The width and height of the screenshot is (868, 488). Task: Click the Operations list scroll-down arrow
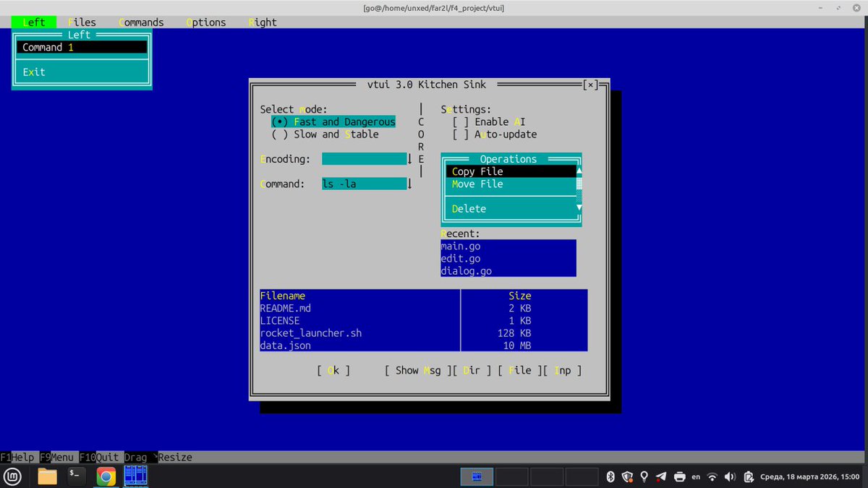tap(579, 208)
